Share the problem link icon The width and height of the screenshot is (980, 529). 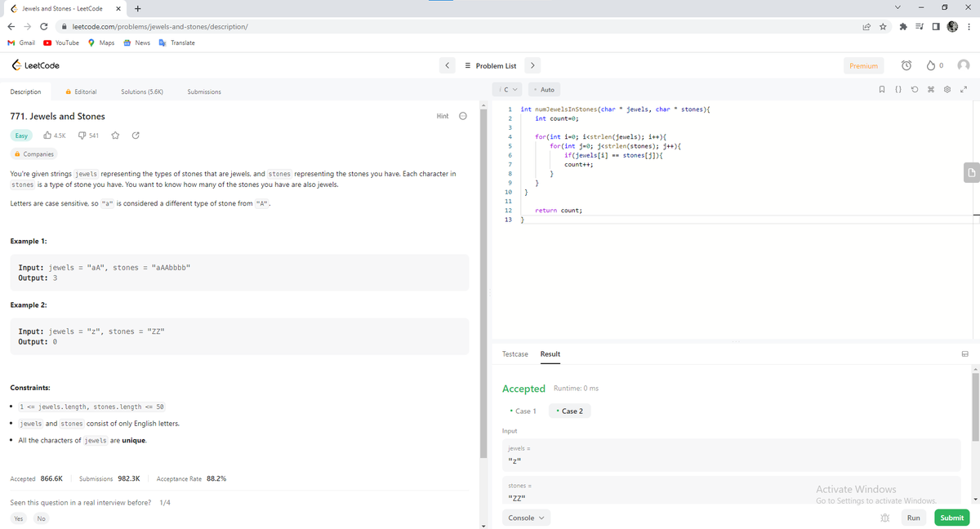click(135, 136)
